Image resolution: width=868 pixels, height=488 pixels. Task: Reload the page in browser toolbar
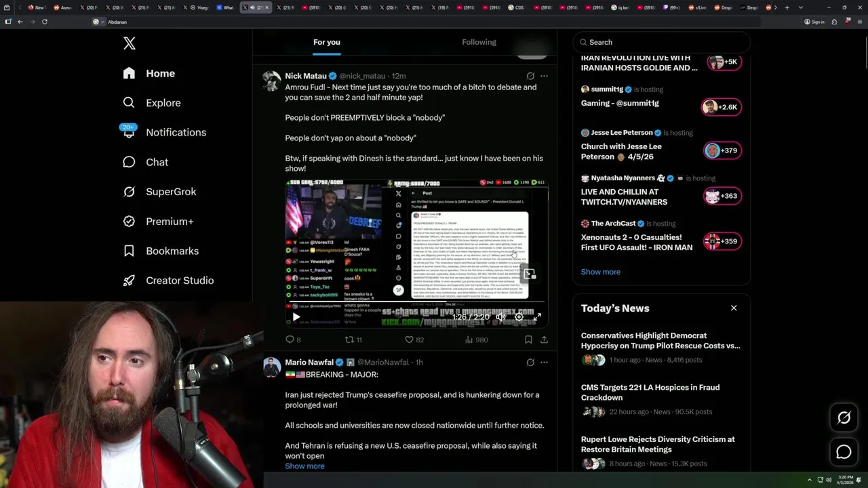point(45,22)
